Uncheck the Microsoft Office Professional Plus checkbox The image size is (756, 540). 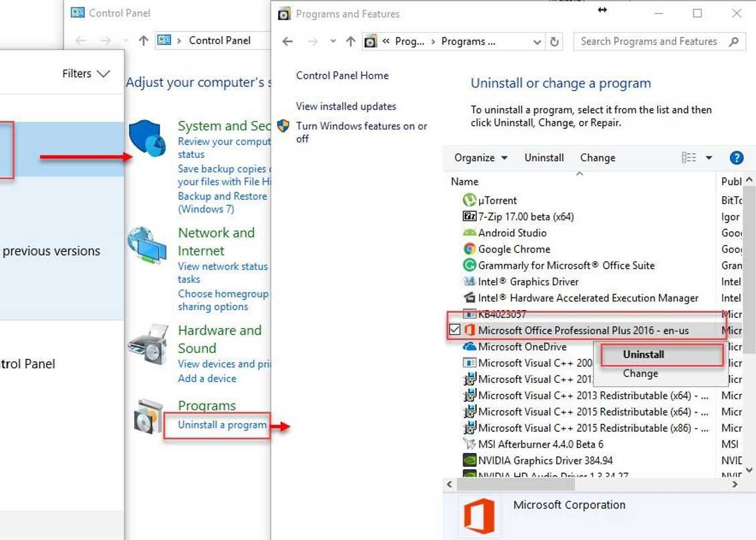tap(454, 329)
